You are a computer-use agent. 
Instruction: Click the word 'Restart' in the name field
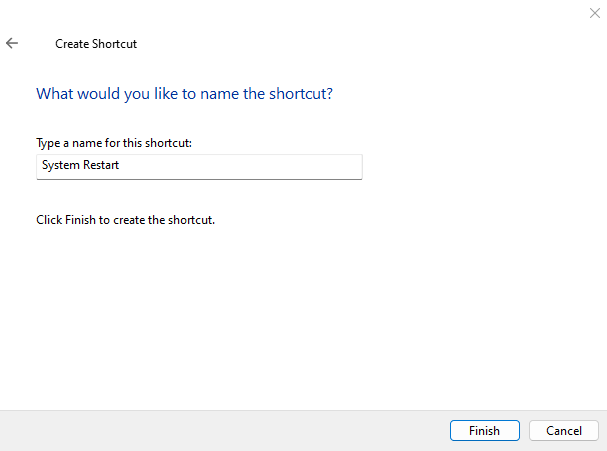(101, 165)
